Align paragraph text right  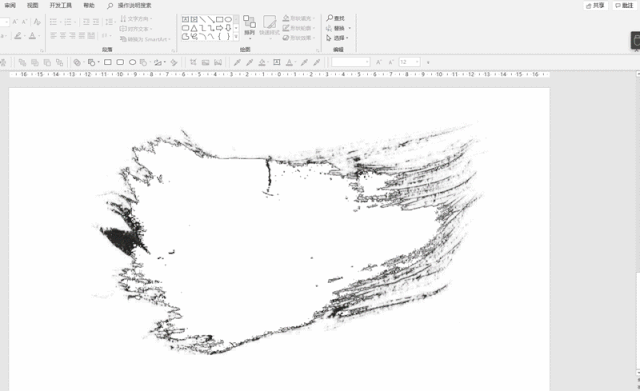(72, 36)
